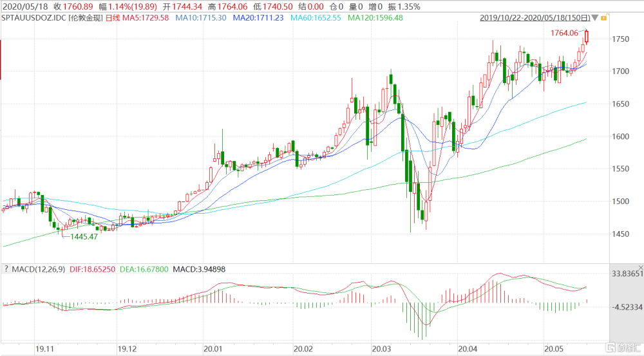
Task: Select the MA5:1729.58 moving average label
Action: [146, 17]
